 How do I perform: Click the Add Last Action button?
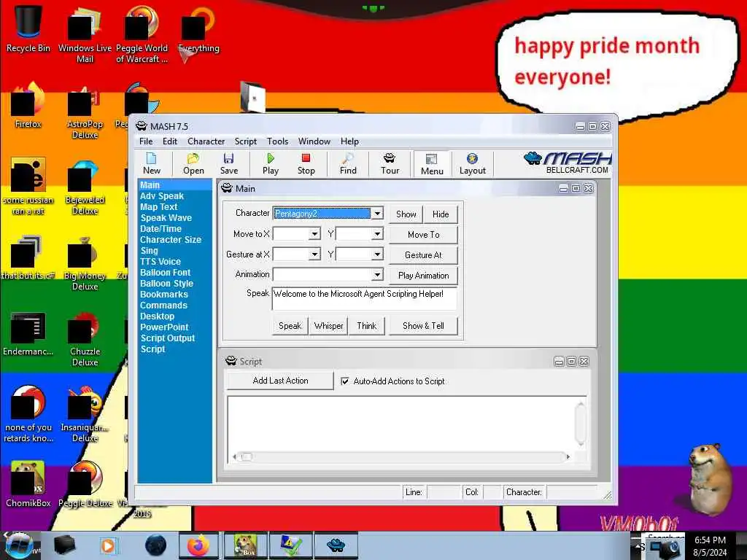(280, 381)
